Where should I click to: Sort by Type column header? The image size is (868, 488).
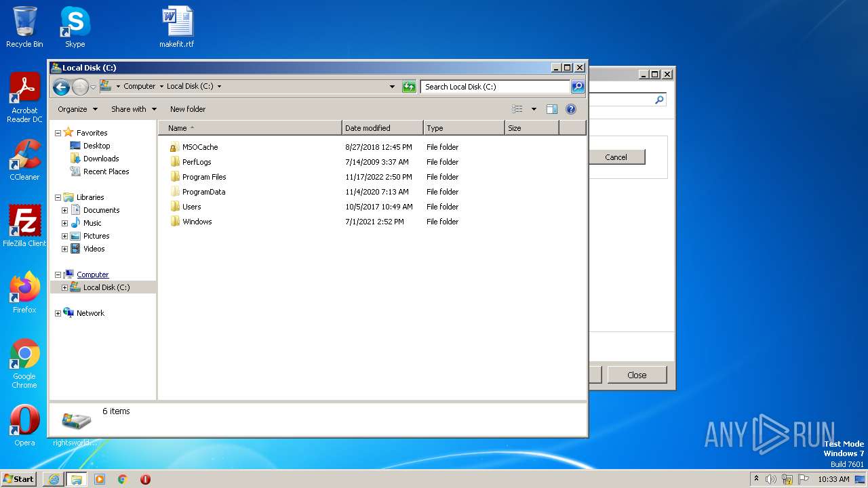(464, 128)
